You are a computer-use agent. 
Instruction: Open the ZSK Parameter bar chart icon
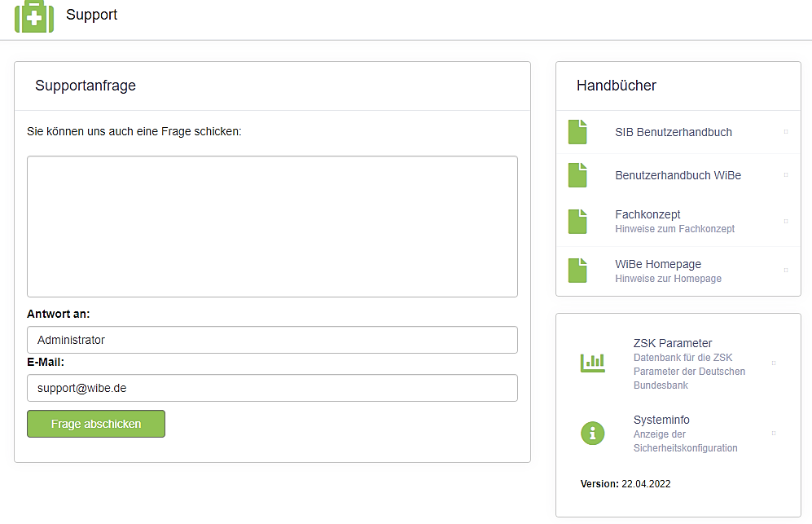point(592,363)
